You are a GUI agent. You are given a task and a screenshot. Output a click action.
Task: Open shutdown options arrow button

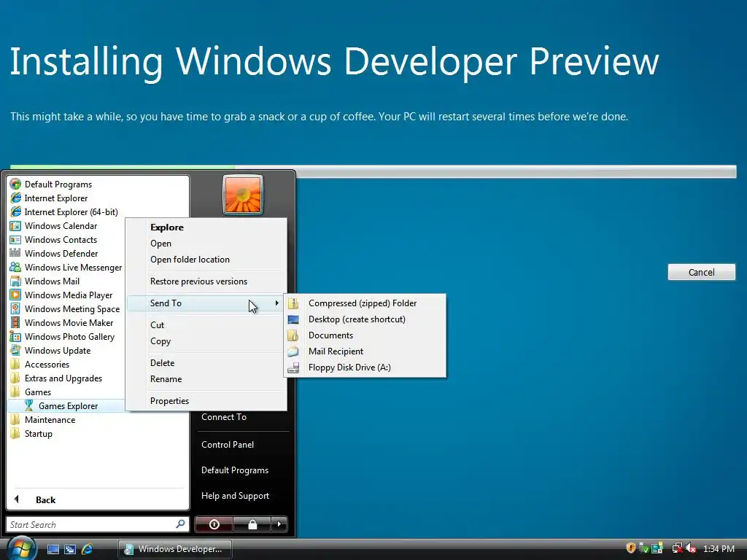point(279,524)
